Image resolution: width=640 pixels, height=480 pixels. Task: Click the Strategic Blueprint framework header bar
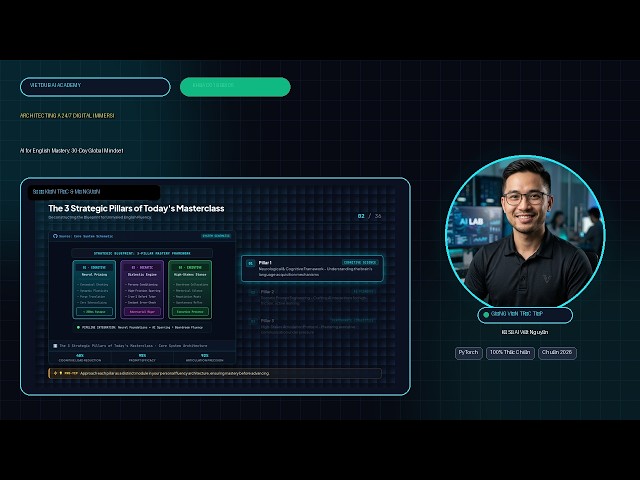142,253
